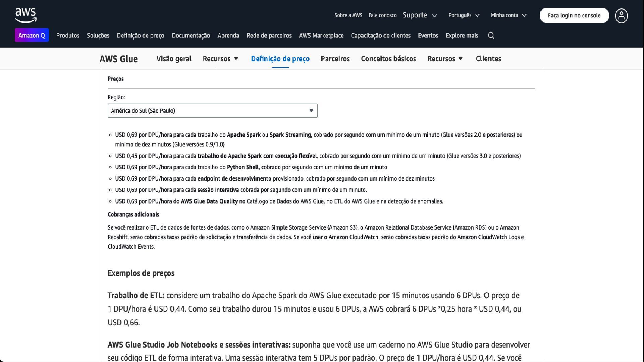Click the AWS logo icon
The image size is (644, 362).
25,15
